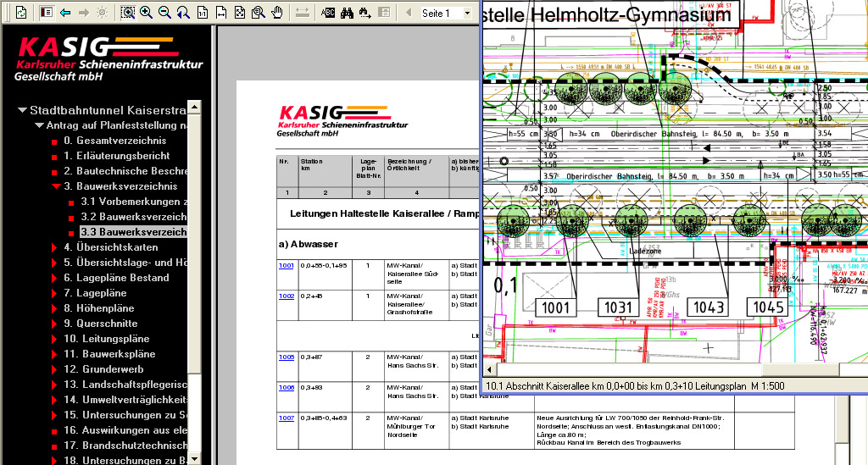The image size is (868, 465).
Task: Select 3.2 Bauwerksverzeichnis tree item
Action: pos(133,217)
